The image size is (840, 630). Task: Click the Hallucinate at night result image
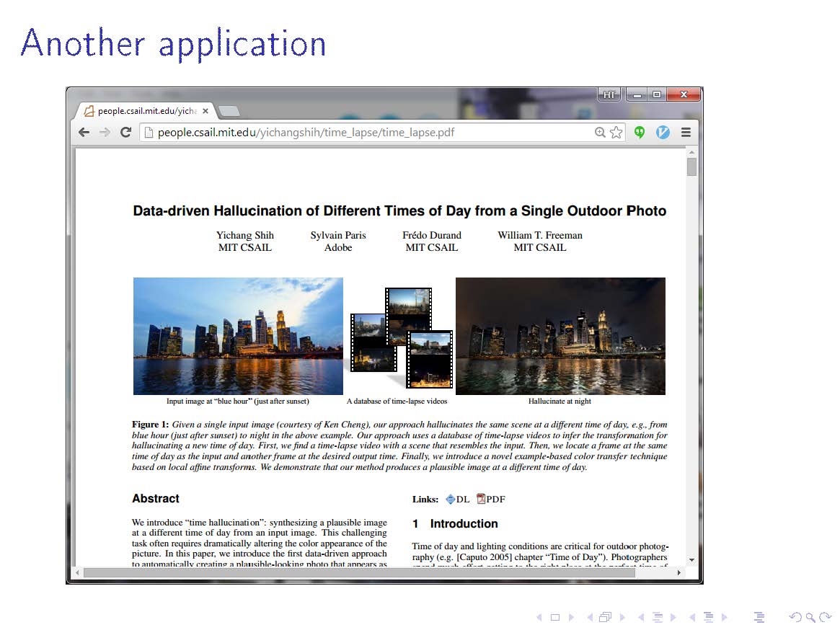point(560,337)
